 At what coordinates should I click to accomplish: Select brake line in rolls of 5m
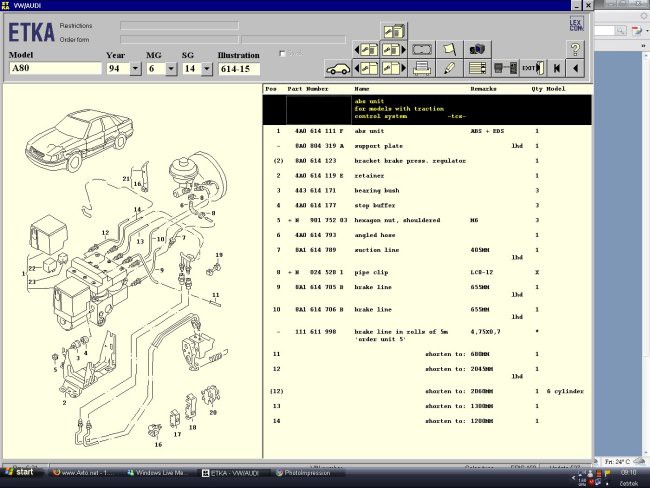point(427,335)
